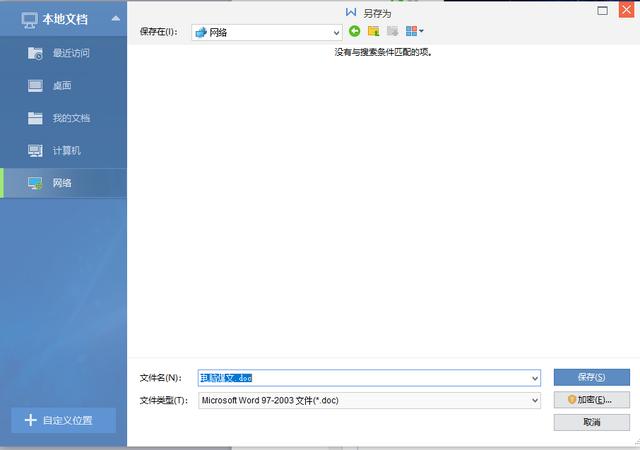
Task: Click the up one folder level icon
Action: 373,31
